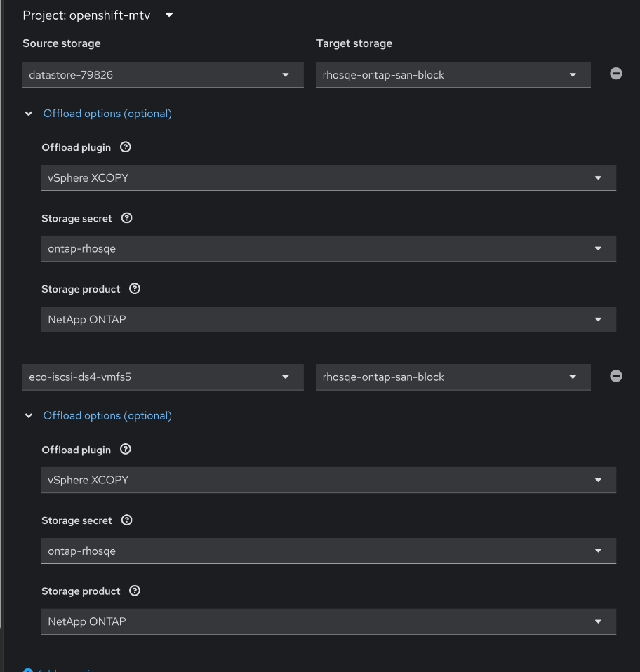
Task: Open first ontap-rhosqe secret dropdown
Action: [x=328, y=249]
